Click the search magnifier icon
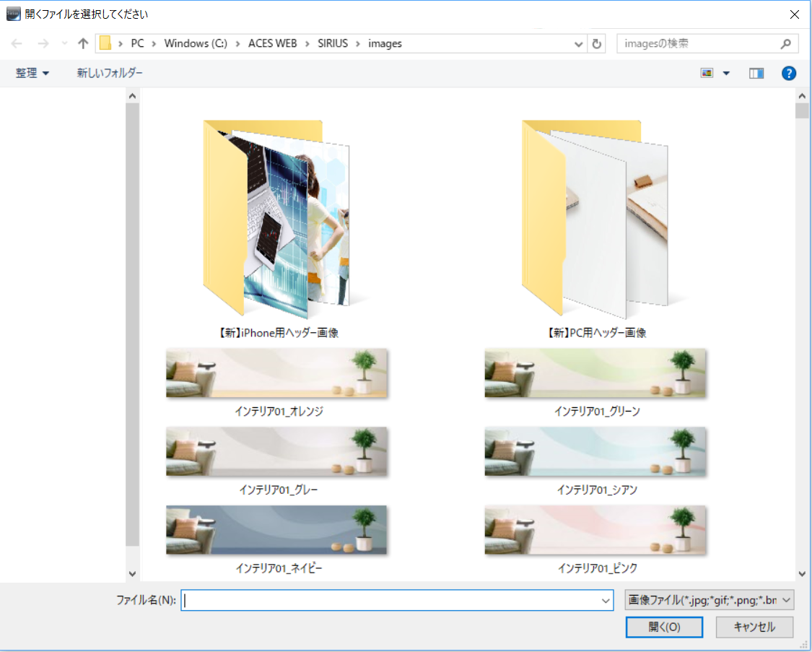 click(785, 44)
